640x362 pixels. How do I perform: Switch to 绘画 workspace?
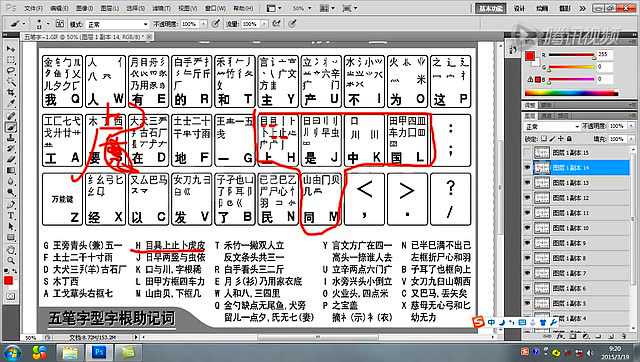(x=542, y=8)
